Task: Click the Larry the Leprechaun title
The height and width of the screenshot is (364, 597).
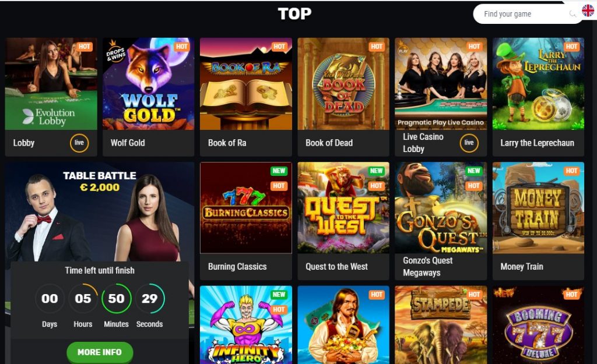Action: point(537,143)
